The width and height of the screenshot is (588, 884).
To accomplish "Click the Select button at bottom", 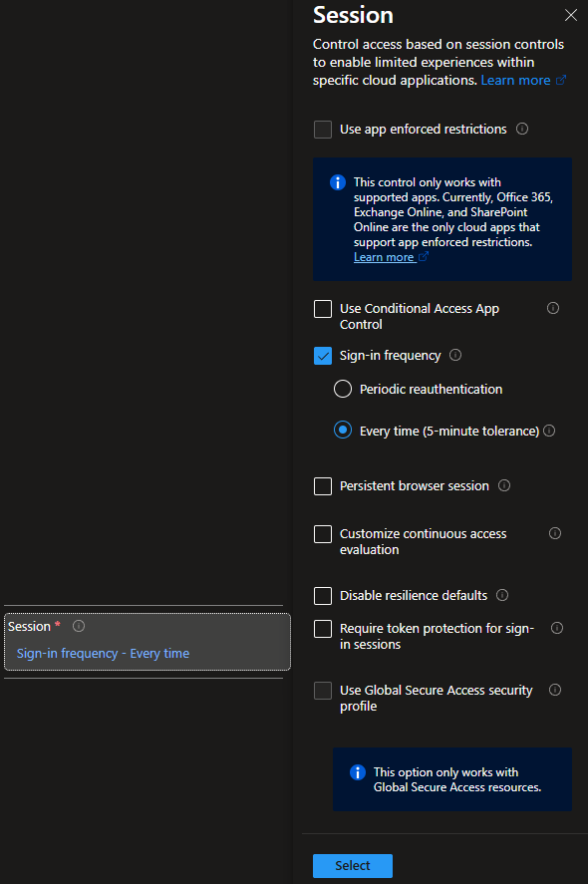I will pos(353,865).
